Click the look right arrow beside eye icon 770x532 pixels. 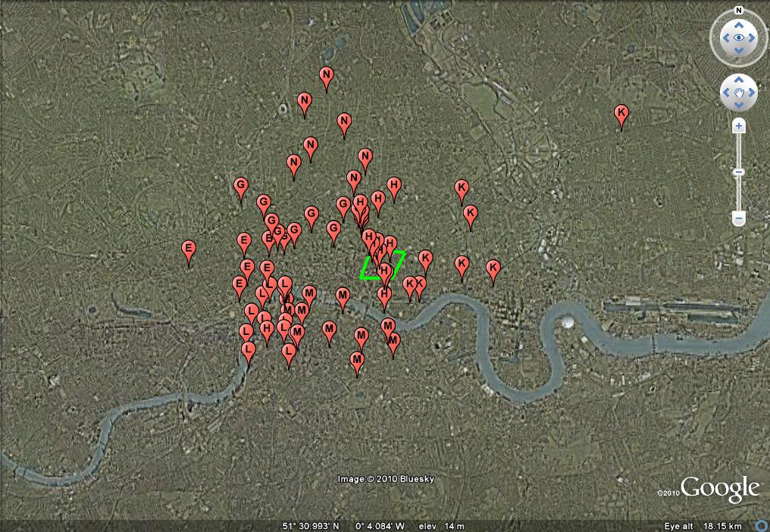pos(752,37)
